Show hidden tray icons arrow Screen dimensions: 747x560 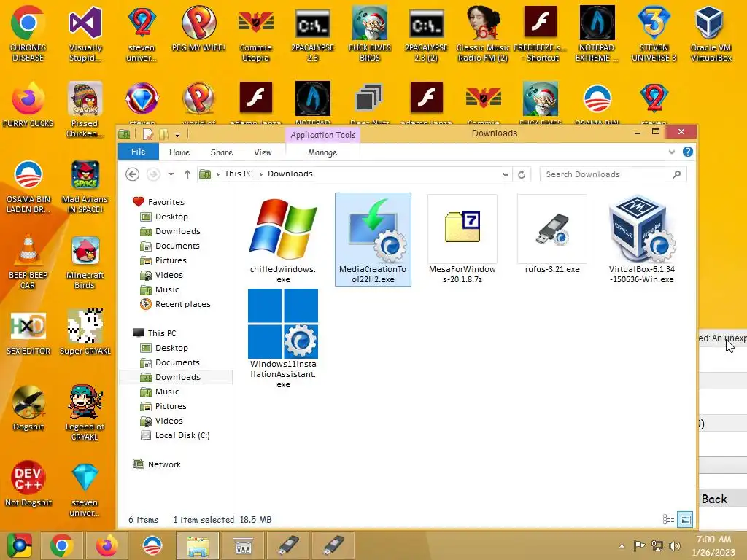pos(622,546)
